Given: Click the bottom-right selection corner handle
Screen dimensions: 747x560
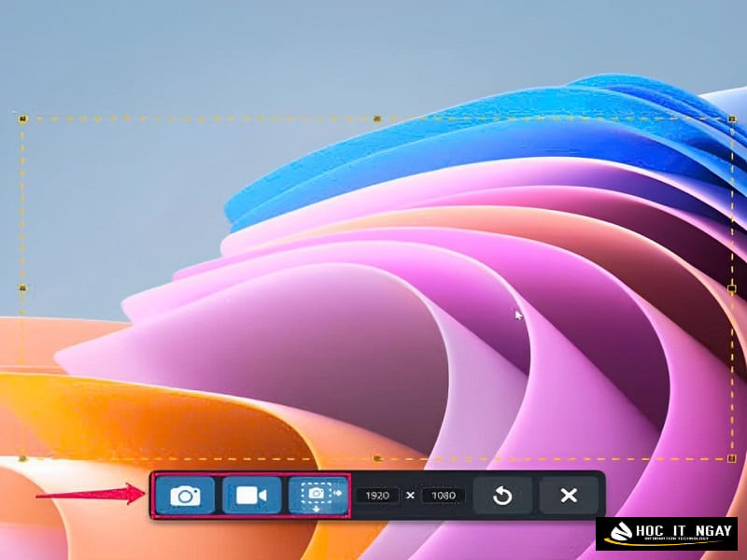Looking at the screenshot, I should (x=733, y=458).
